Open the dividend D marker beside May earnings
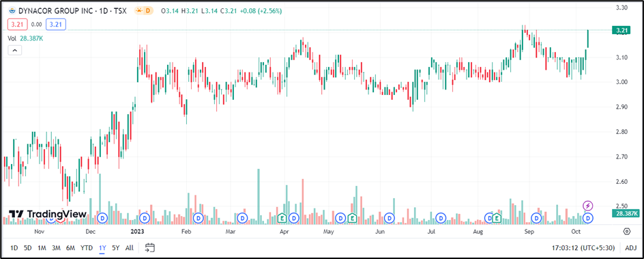This screenshot has width=644, height=259. [x=340, y=217]
